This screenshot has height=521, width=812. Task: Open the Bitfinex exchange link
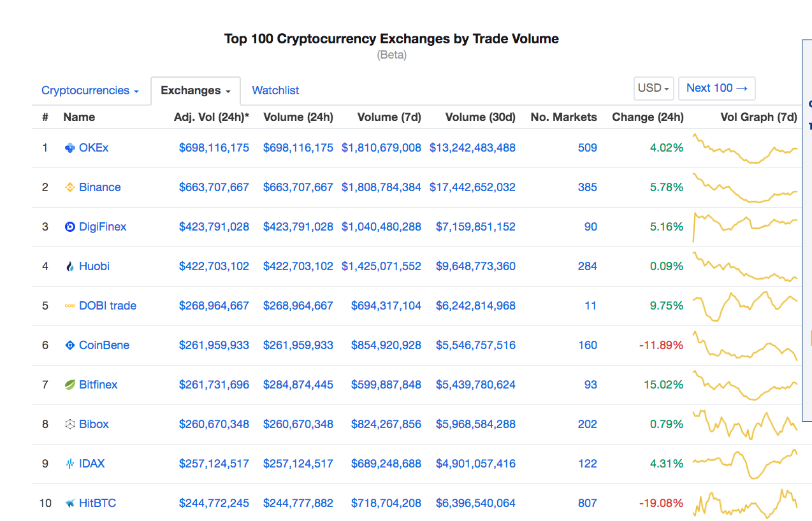(98, 385)
